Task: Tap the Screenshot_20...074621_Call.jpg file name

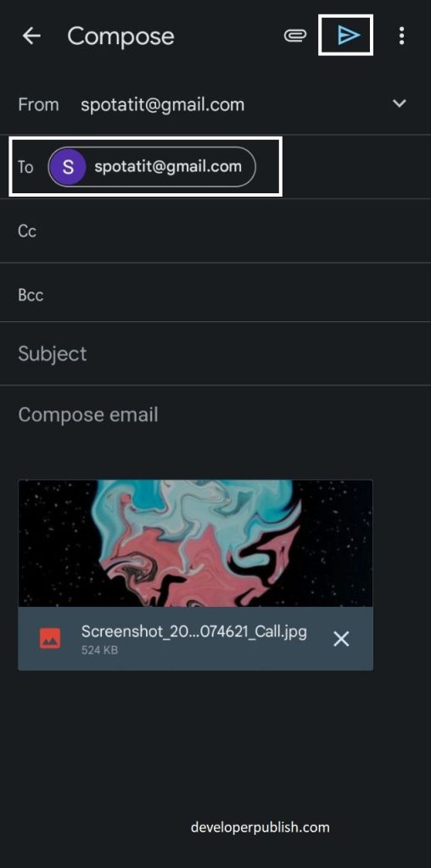Action: point(194,631)
